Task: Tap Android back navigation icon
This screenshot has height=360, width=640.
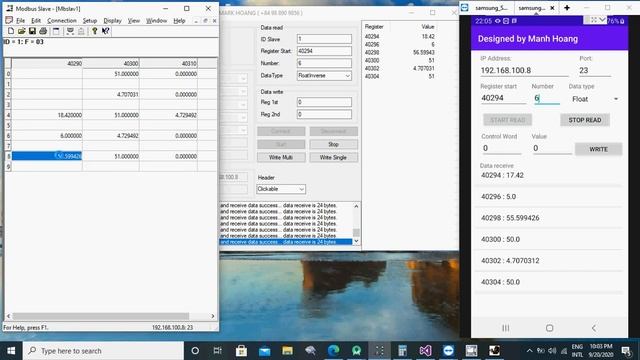Action: pyautogui.click(x=594, y=328)
